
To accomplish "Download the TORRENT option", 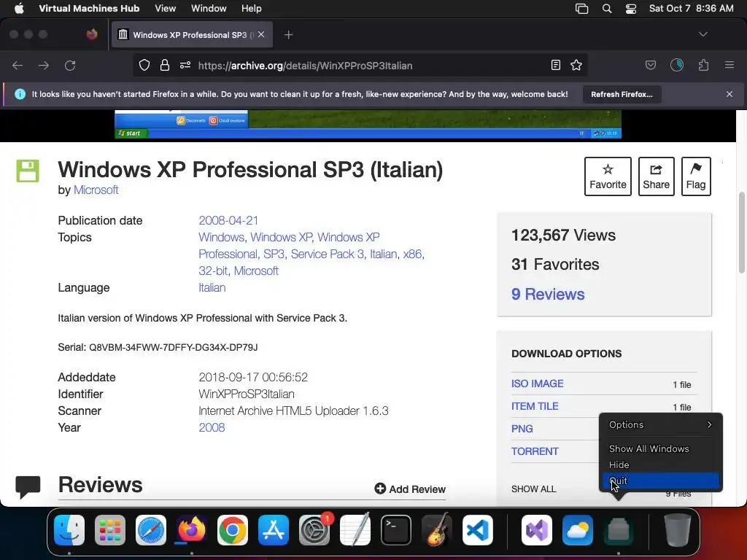I will 535,451.
